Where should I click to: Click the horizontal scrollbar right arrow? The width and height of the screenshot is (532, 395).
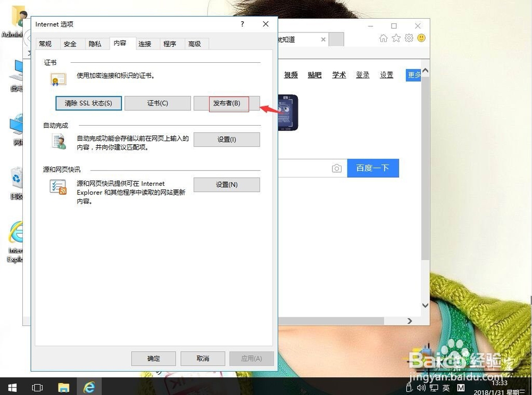(410, 321)
